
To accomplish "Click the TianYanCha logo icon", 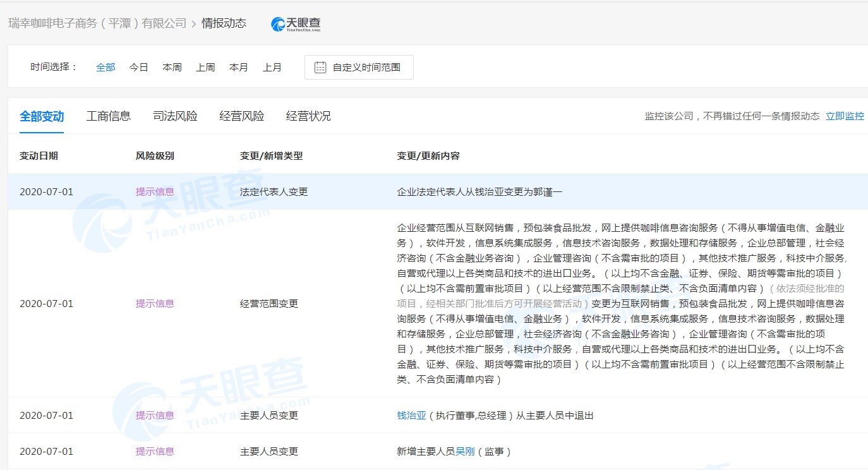I will click(x=296, y=24).
